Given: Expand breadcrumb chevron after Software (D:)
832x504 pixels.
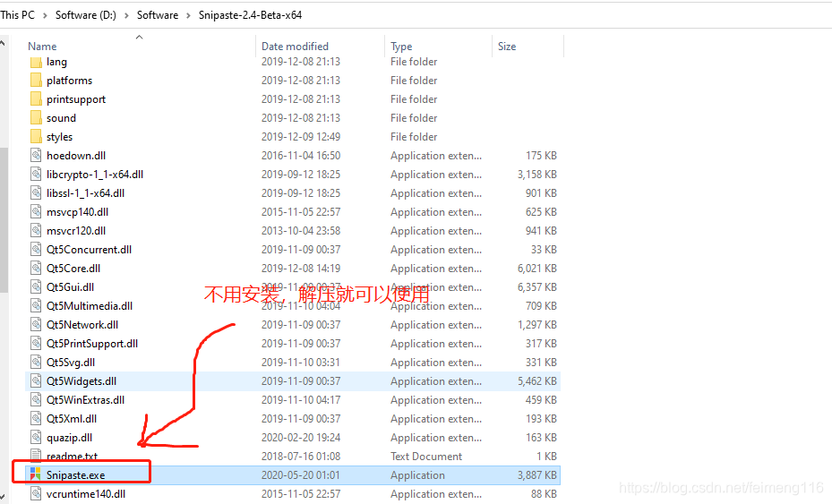Looking at the screenshot, I should coord(126,15).
